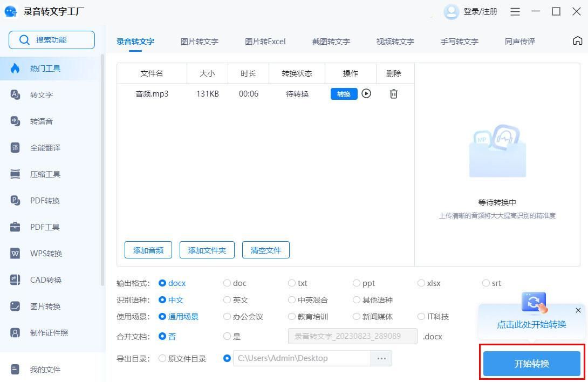Click the 点击此处开始转换 tooltip text
This screenshot has width=588, height=382.
tap(531, 324)
